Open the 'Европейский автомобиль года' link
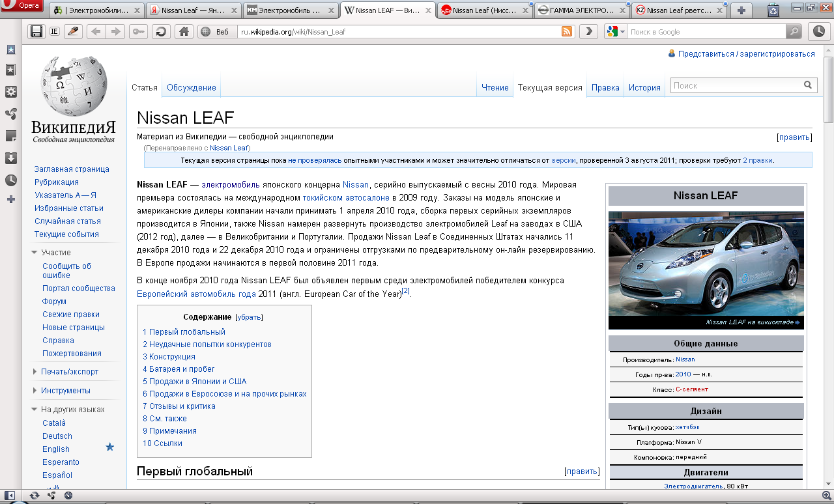This screenshot has width=834, height=504. (196, 294)
